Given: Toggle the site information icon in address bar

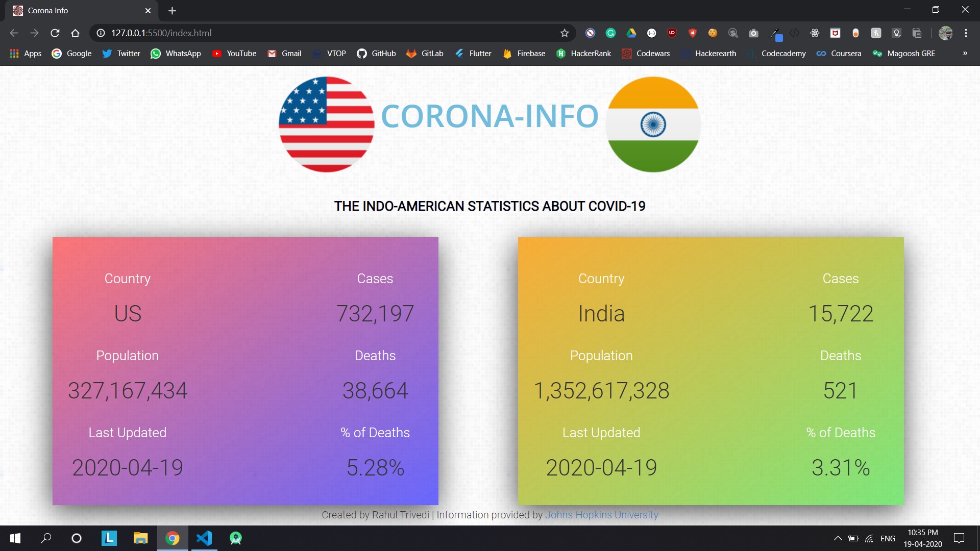Looking at the screenshot, I should click(100, 33).
